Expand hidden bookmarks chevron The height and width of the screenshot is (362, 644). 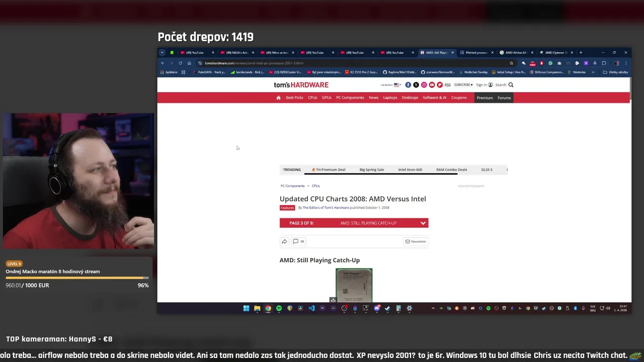[593, 72]
